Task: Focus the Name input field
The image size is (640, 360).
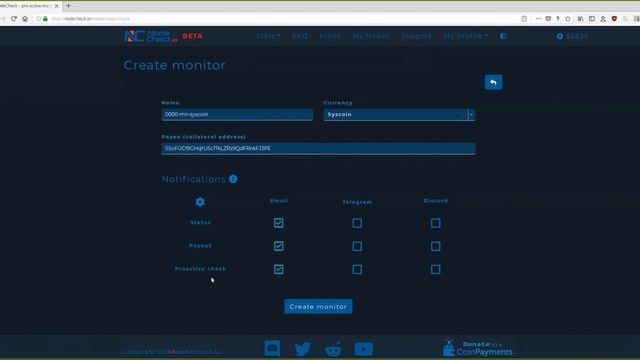Action: (237, 115)
